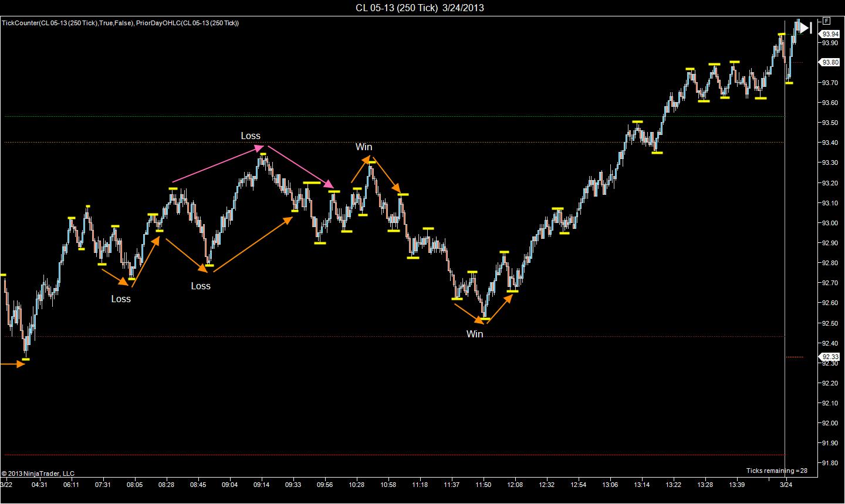845x504 pixels.
Task: Click the 92.50 price axis label
Action: tap(829, 323)
